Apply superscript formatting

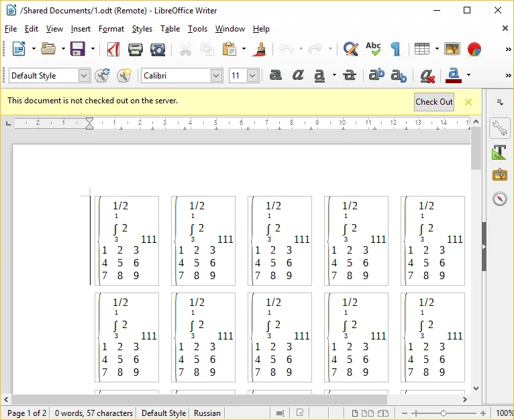pos(376,75)
